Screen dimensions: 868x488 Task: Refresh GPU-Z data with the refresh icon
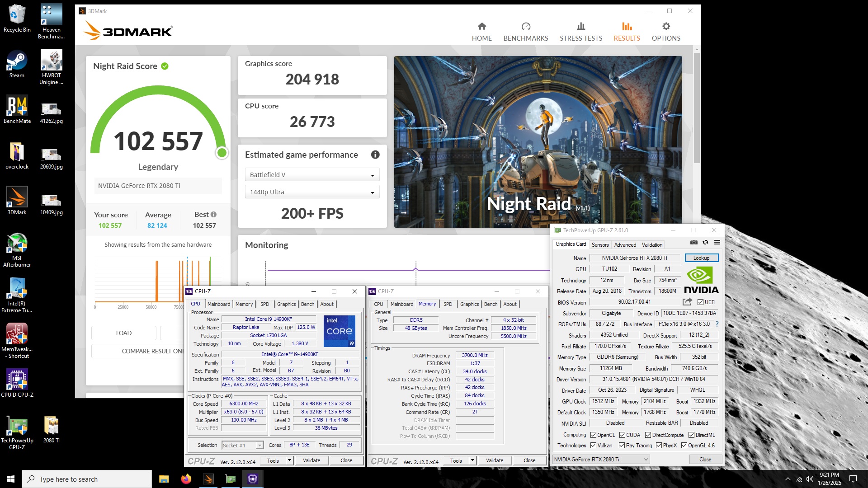click(x=705, y=243)
